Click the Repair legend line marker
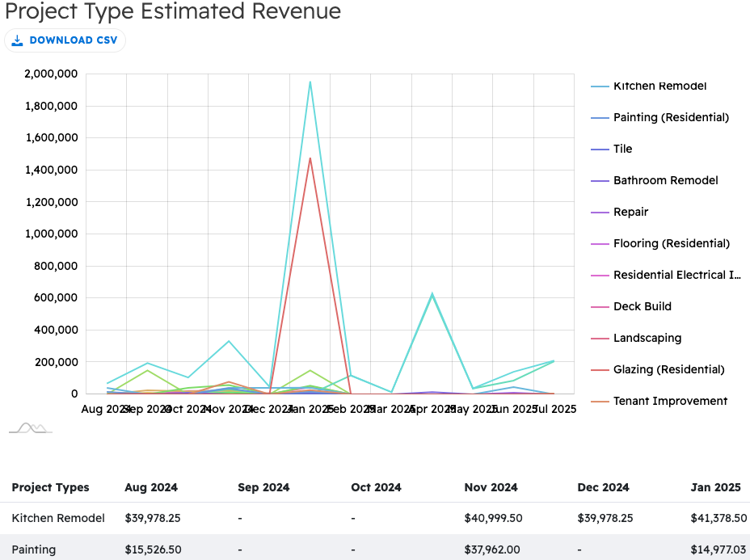This screenshot has width=750, height=560. pyautogui.click(x=600, y=213)
